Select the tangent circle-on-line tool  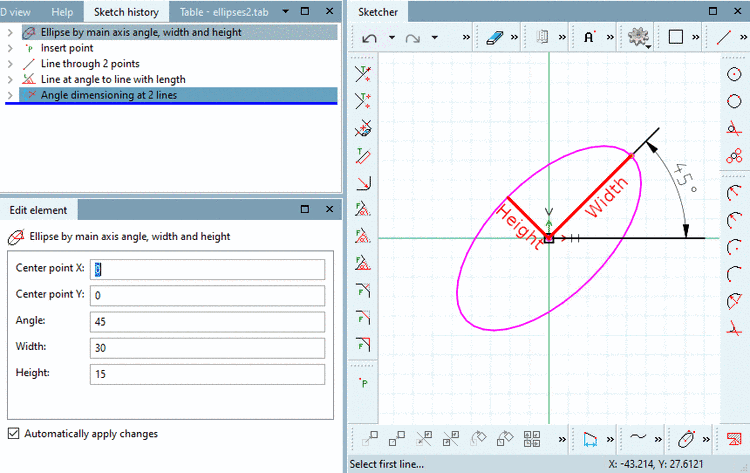734,128
